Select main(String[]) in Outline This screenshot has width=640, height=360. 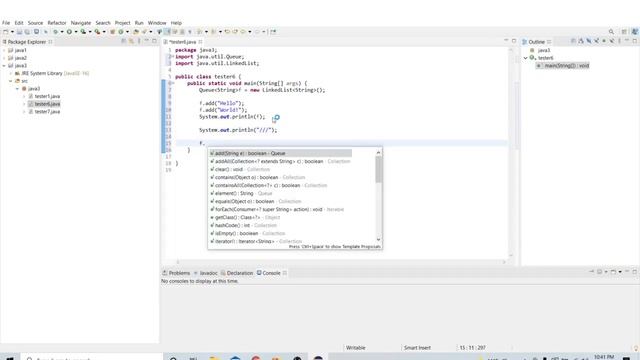pyautogui.click(x=563, y=65)
